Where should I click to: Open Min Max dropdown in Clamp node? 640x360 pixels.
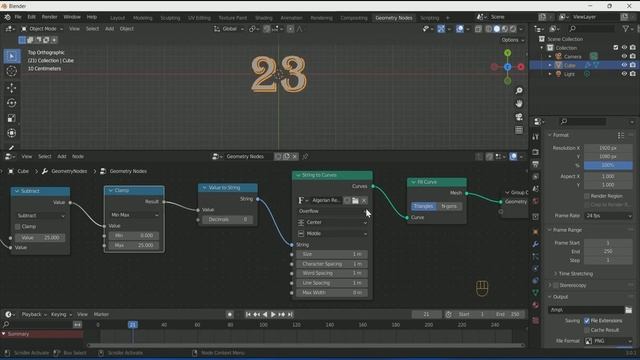click(x=134, y=215)
